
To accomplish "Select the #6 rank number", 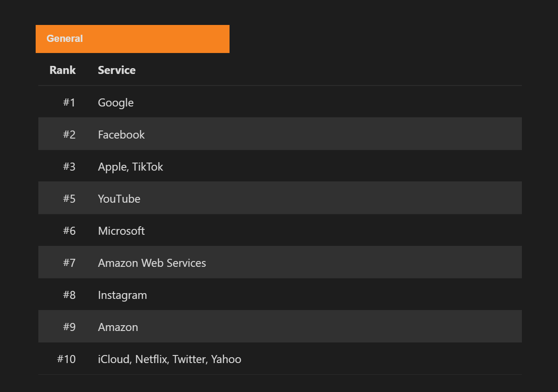I will tap(69, 231).
